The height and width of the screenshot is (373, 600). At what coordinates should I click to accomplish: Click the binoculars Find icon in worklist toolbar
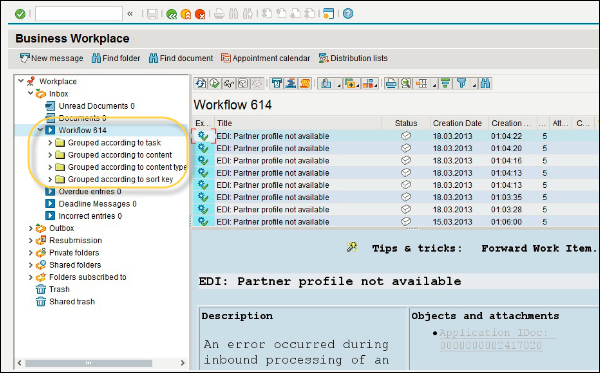pyautogui.click(x=485, y=83)
